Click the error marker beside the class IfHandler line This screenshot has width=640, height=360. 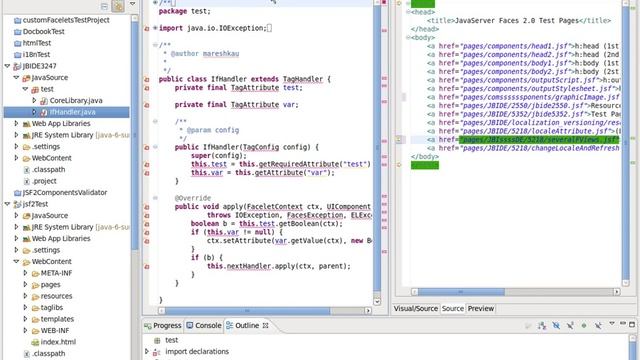147,80
